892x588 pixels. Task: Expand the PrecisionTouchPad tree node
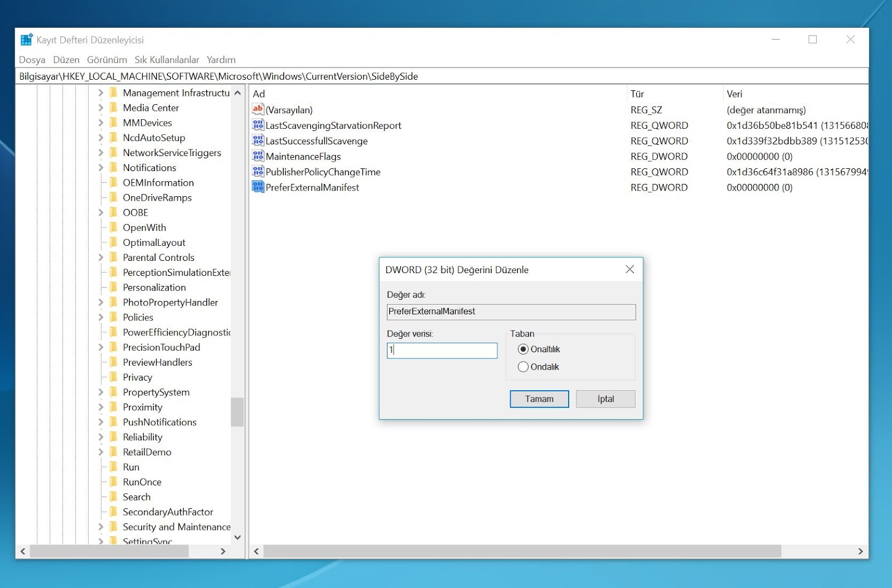[101, 347]
